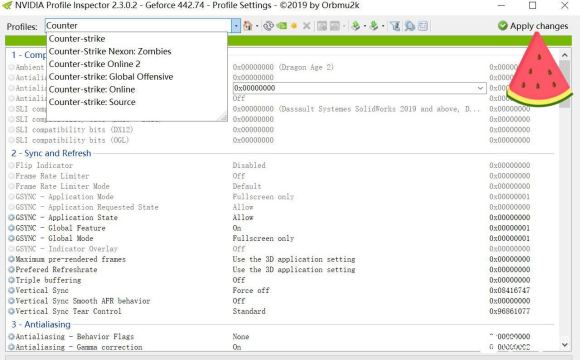580x360 pixels.
Task: Click the green NVIDIA restore defaults icon
Action: click(x=281, y=26)
